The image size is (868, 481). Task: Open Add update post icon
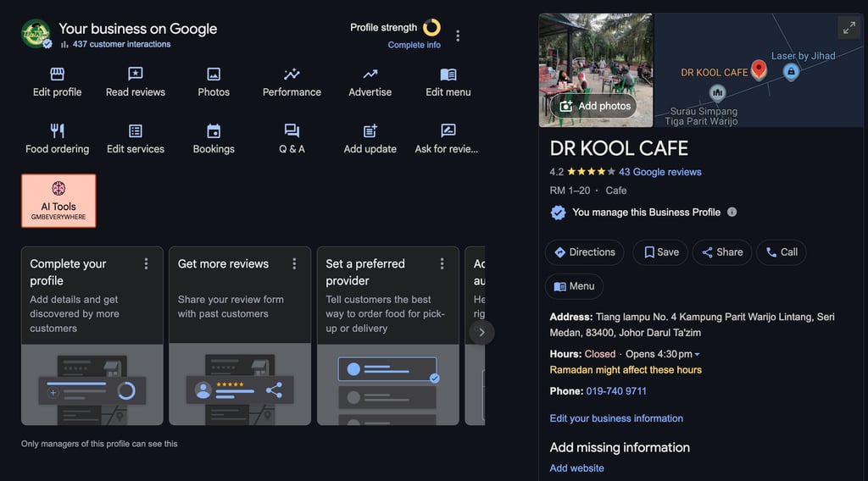pos(370,131)
